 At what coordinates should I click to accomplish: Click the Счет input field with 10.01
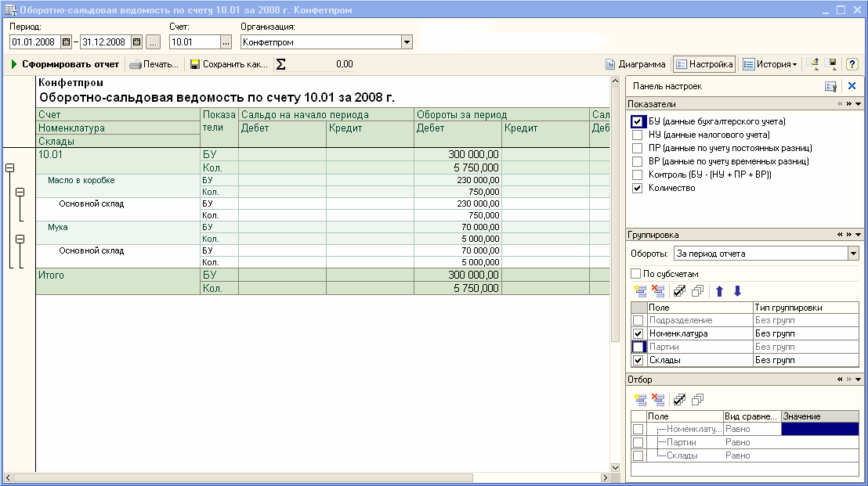click(x=195, y=42)
